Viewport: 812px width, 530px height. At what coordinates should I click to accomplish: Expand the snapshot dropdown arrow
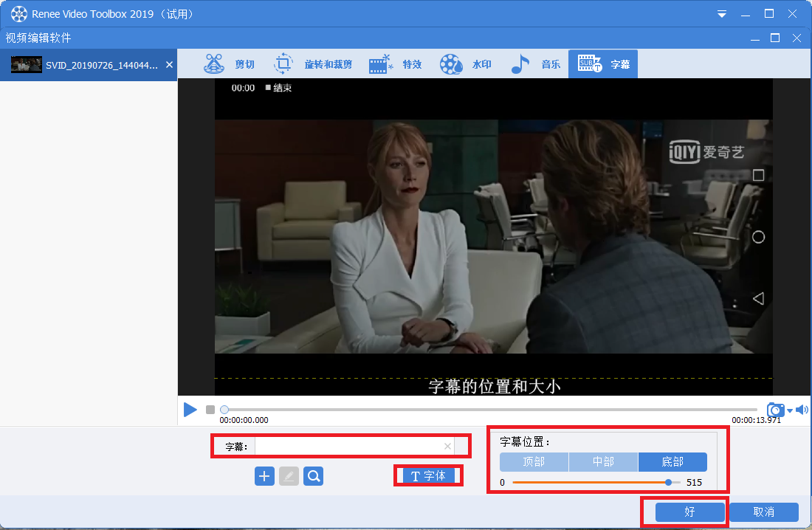pos(790,411)
